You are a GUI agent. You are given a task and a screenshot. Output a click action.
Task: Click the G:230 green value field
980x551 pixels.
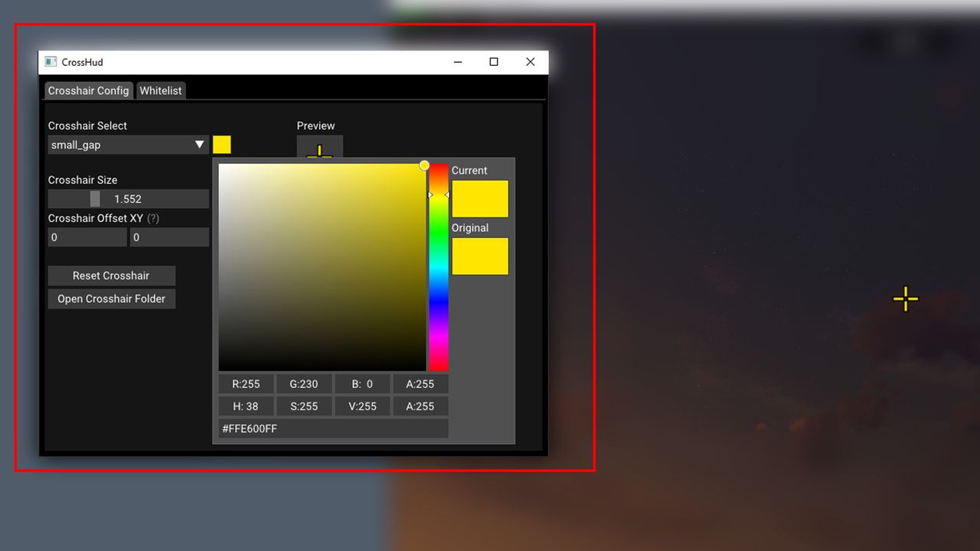coord(304,384)
